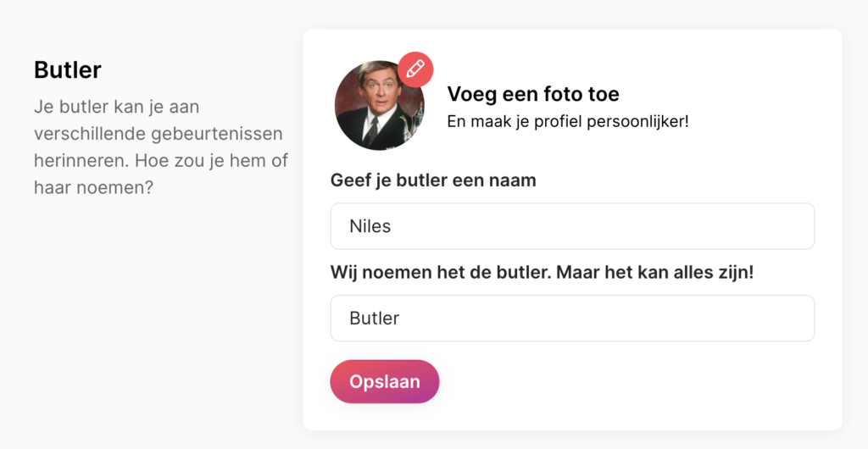The height and width of the screenshot is (449, 868).
Task: Click the bold Butler section heading
Action: coord(68,70)
